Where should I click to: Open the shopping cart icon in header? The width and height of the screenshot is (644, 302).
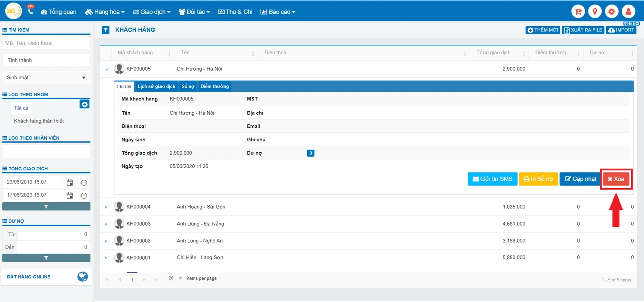578,11
